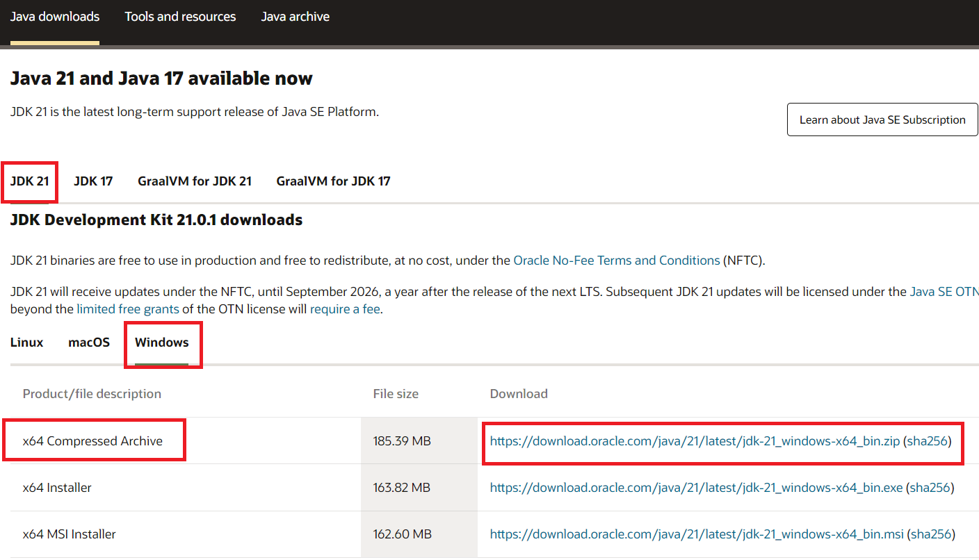
Task: Click the JDK Development Kit 21.0.1 downloads heading
Action: (156, 220)
